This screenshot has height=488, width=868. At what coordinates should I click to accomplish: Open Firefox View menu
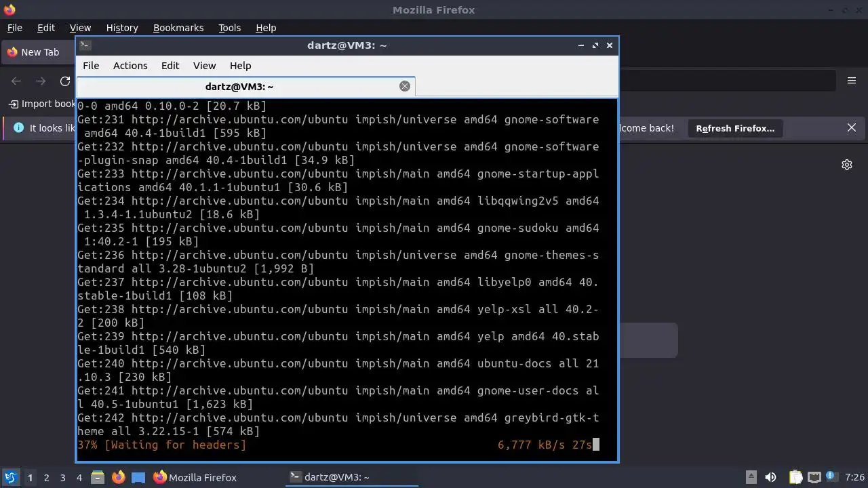tap(80, 28)
